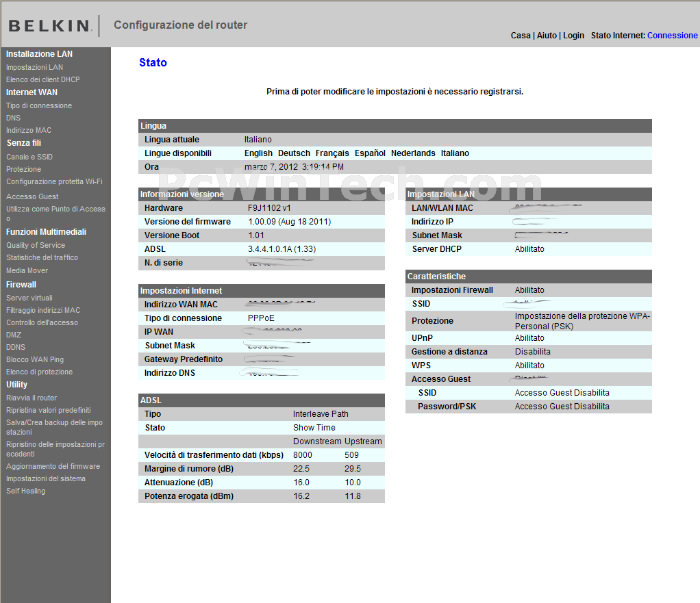This screenshot has width=700, height=603.
Task: Click Interleave Path ADSL type value
Action: (321, 414)
